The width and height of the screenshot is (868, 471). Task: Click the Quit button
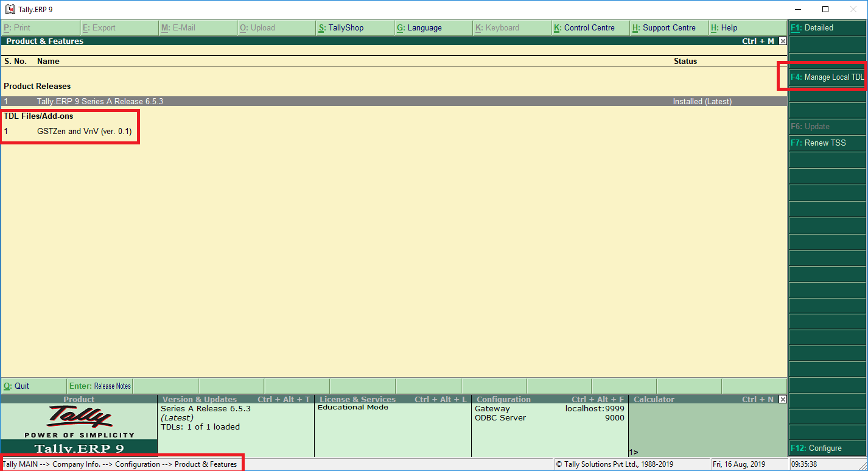pyautogui.click(x=34, y=386)
